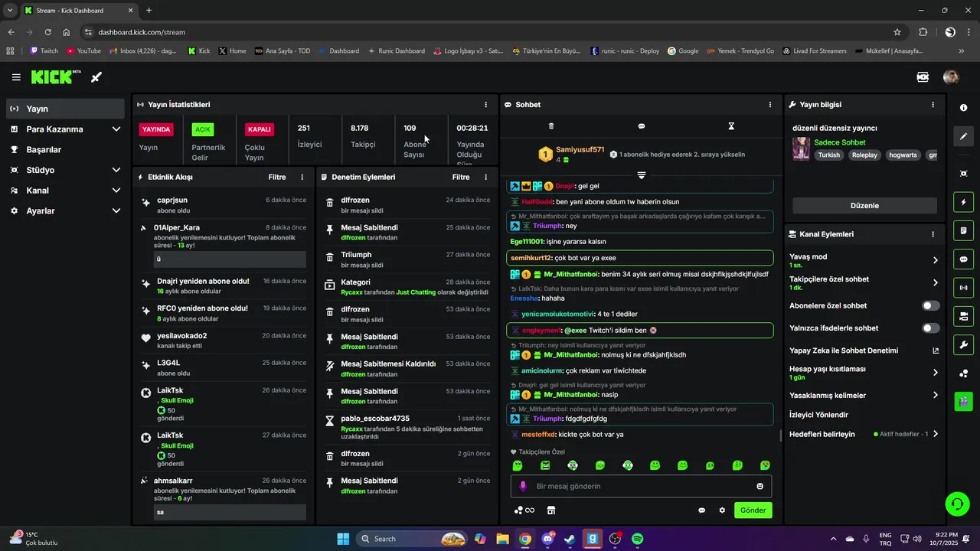
Task: Click the hourglass icon atop the chat panel
Action: point(731,126)
